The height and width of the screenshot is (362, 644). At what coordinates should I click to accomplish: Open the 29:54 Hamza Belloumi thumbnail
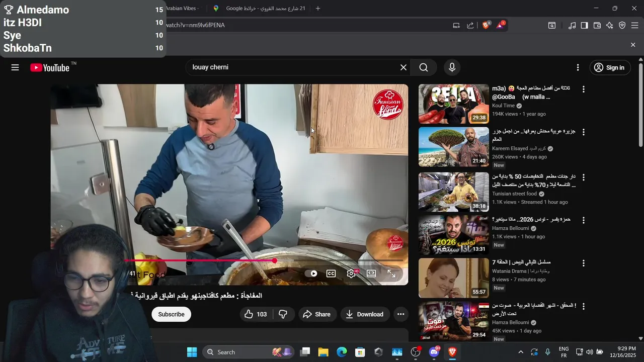(454, 321)
